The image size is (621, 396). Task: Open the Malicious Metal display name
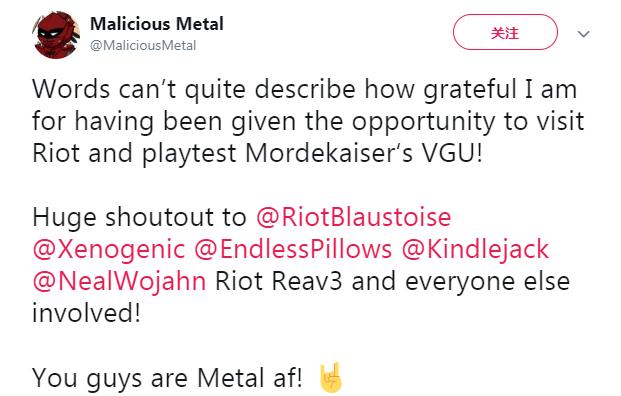click(157, 24)
